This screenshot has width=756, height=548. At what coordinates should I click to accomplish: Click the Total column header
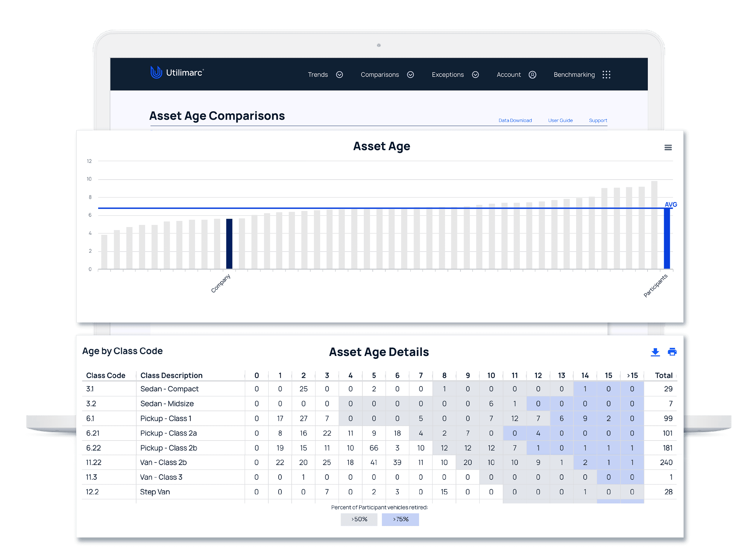[663, 375]
